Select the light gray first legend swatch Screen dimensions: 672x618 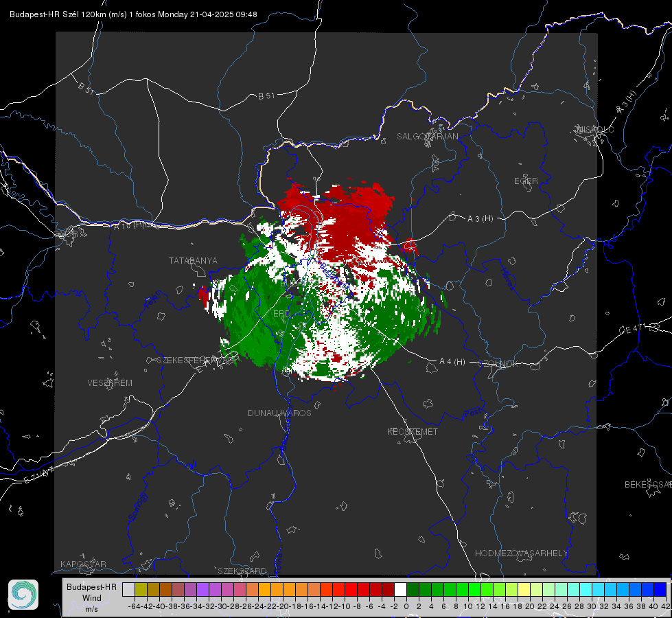[128, 589]
